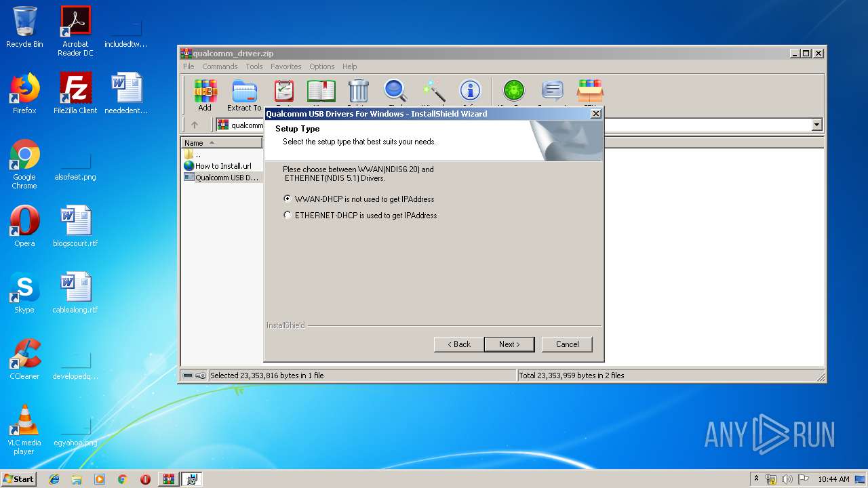Click the volume speaker tray icon
This screenshot has height=488, width=868.
pyautogui.click(x=787, y=479)
